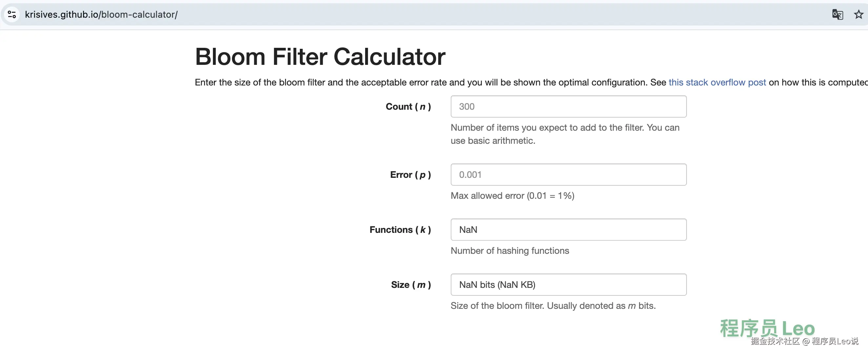Screen dimensions: 868x355
Task: Click the Count (n) label
Action: pos(408,107)
